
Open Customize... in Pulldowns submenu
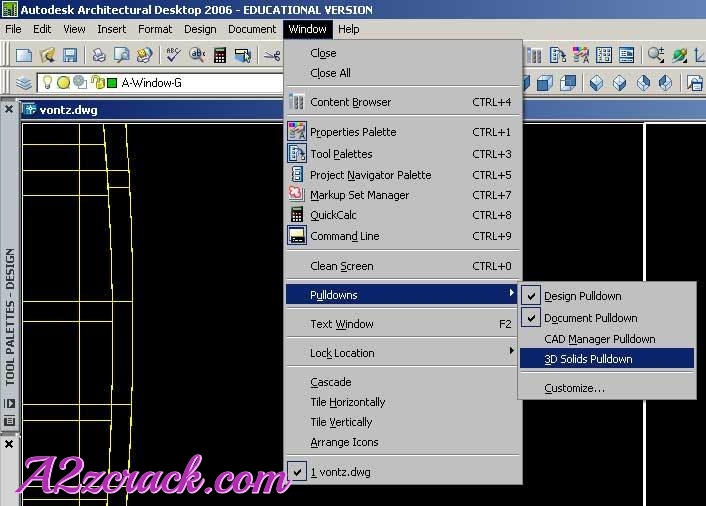tap(607, 388)
